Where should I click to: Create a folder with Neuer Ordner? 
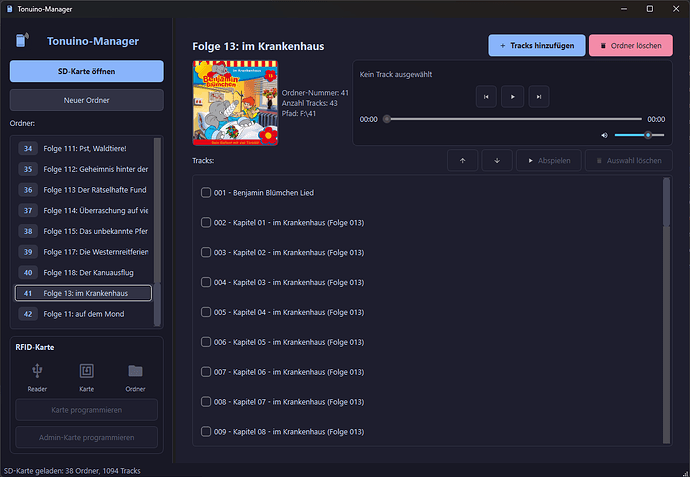(x=87, y=100)
